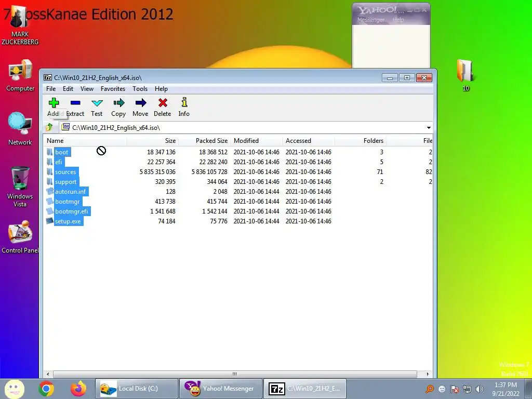Select the sources folder icon
532x399 pixels.
click(x=50, y=171)
